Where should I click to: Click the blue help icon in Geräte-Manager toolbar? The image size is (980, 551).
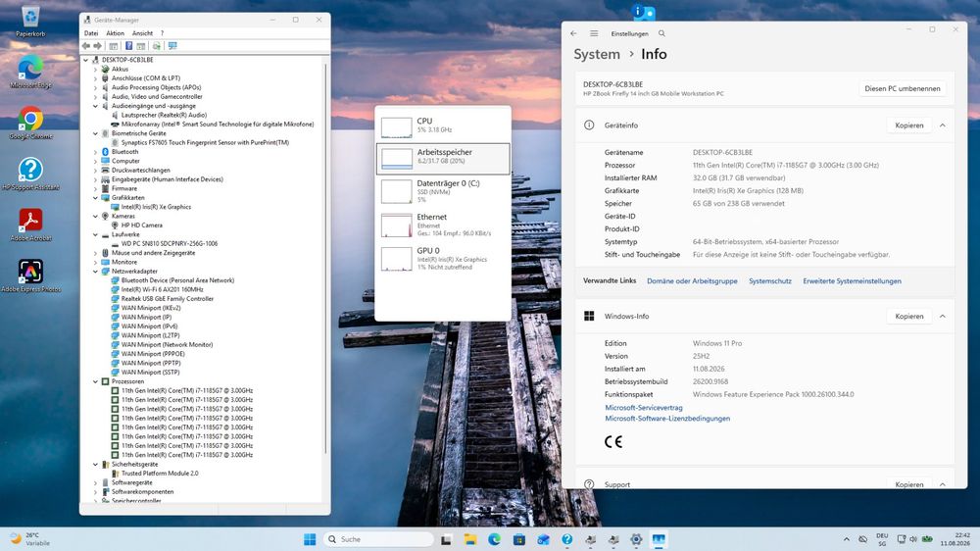tap(128, 46)
